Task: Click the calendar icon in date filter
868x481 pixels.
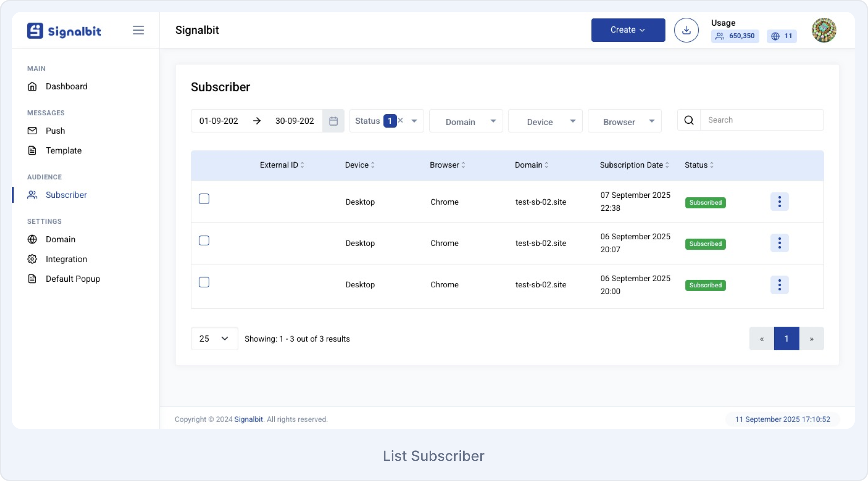Action: (333, 121)
